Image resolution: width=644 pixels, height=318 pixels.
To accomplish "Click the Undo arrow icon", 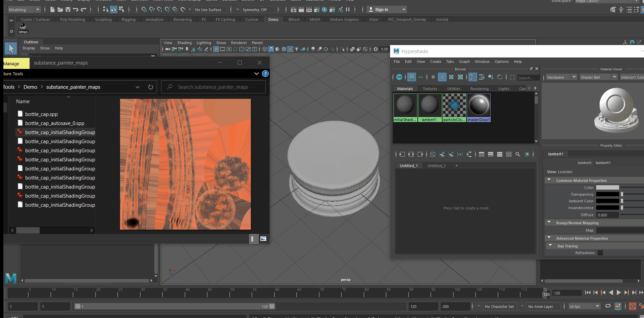I will click(x=76, y=10).
